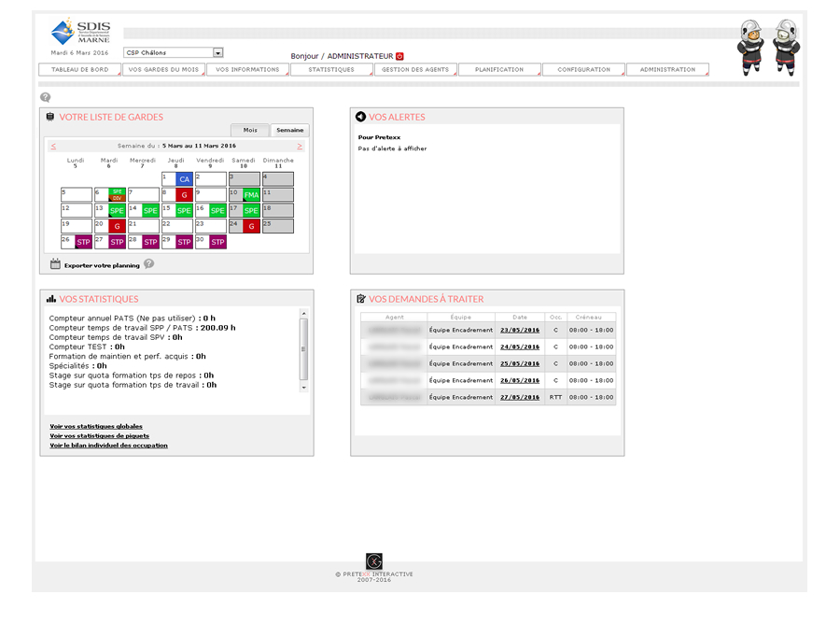Screen dimensions: 840x637
Task: Select the STP guard on day 26
Action: tap(83, 242)
